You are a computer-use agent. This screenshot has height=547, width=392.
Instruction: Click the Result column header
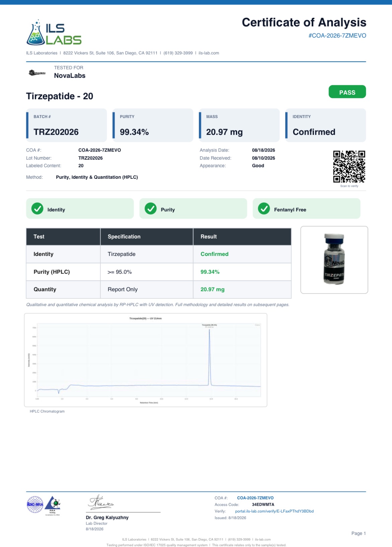pyautogui.click(x=242, y=237)
